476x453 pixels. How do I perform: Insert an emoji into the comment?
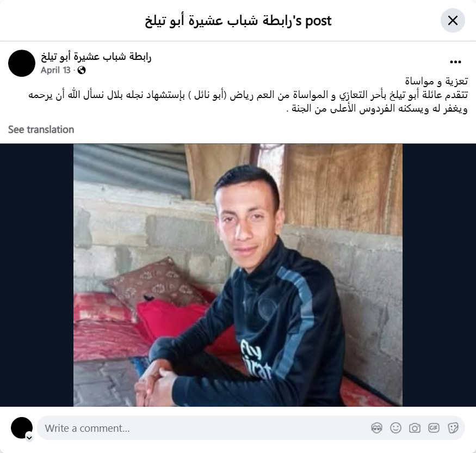pos(395,428)
